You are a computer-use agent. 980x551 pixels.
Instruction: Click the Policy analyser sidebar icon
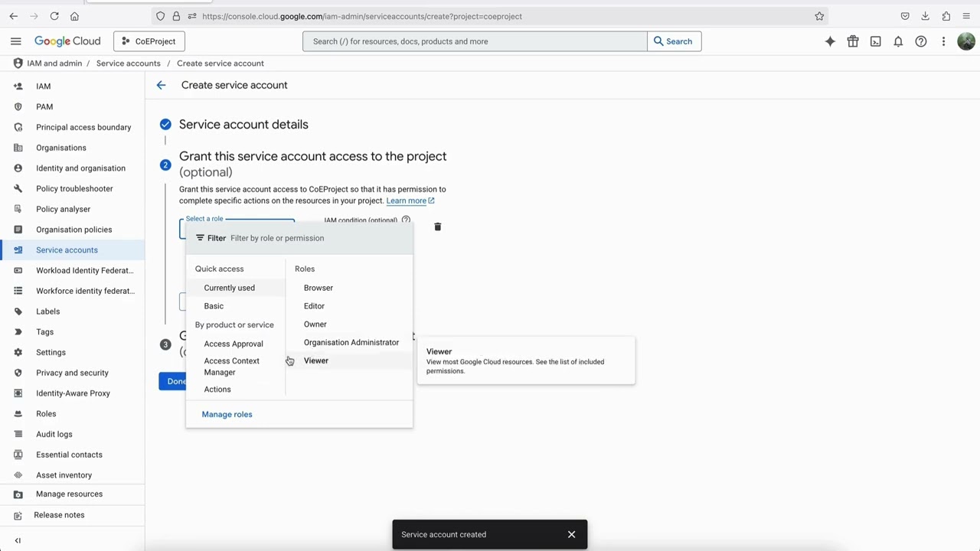(18, 209)
